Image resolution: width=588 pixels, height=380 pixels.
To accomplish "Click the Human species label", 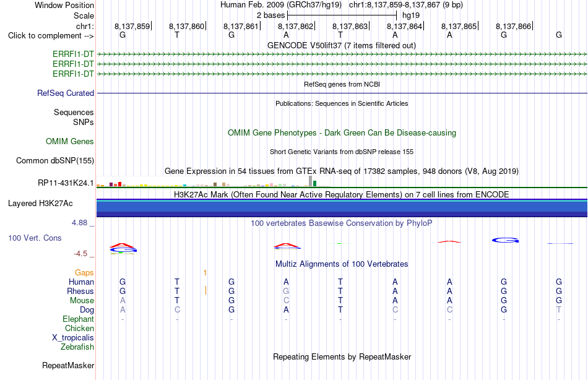I will [x=81, y=282].
